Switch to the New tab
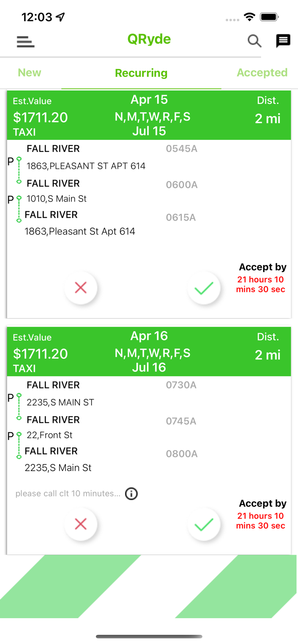The width and height of the screenshot is (298, 644). click(29, 73)
